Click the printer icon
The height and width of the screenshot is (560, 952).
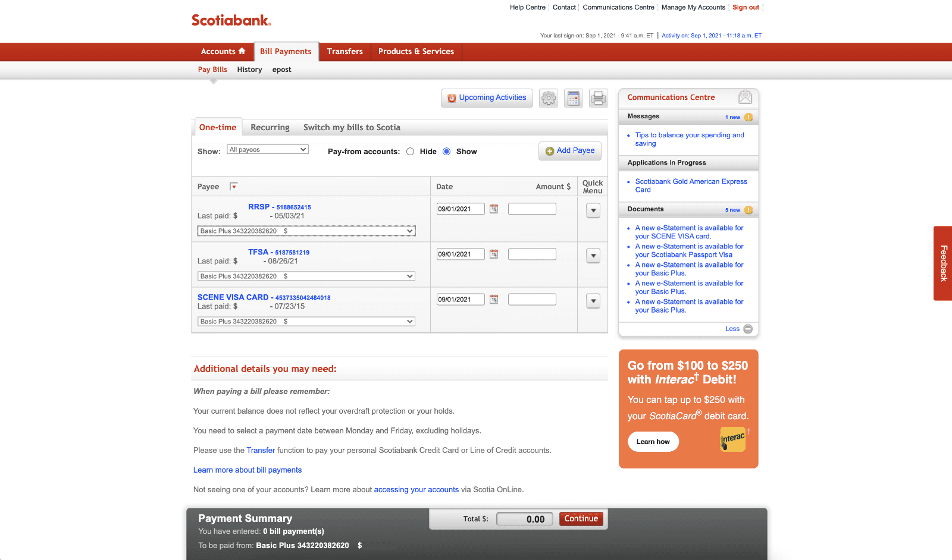click(599, 98)
